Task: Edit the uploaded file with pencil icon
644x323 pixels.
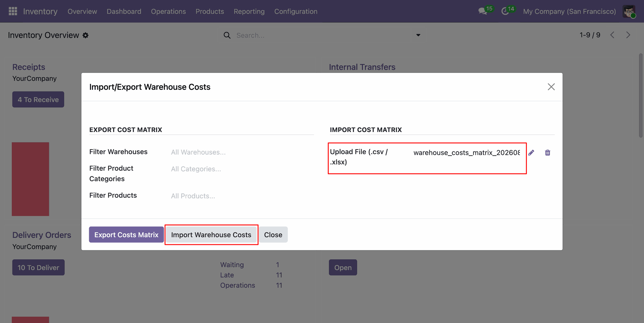Action: pos(531,153)
